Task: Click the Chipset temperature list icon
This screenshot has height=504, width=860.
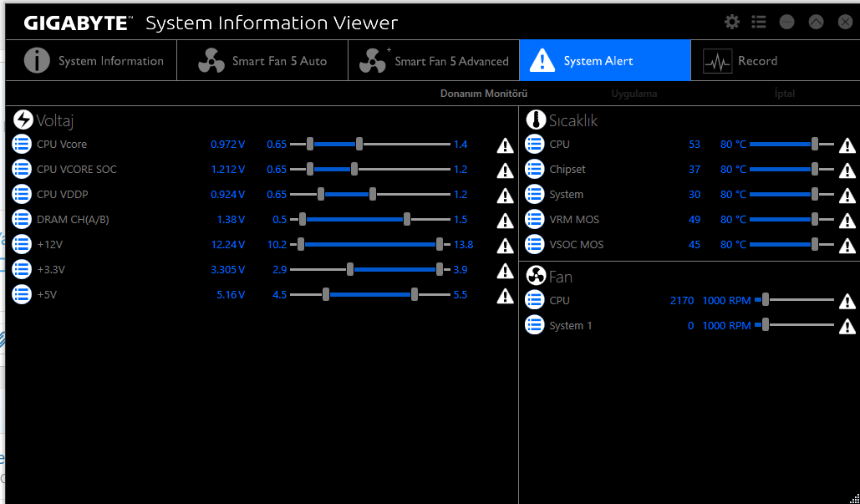Action: pos(535,170)
